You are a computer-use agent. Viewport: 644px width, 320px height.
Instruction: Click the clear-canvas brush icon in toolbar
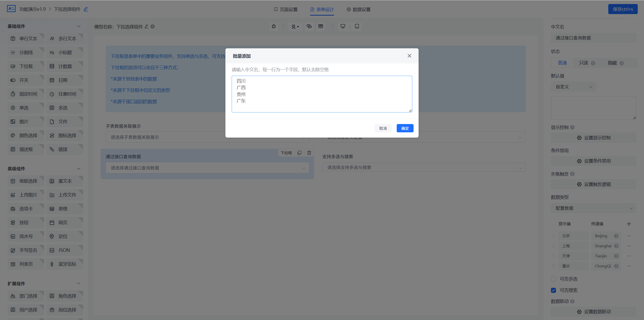click(274, 26)
